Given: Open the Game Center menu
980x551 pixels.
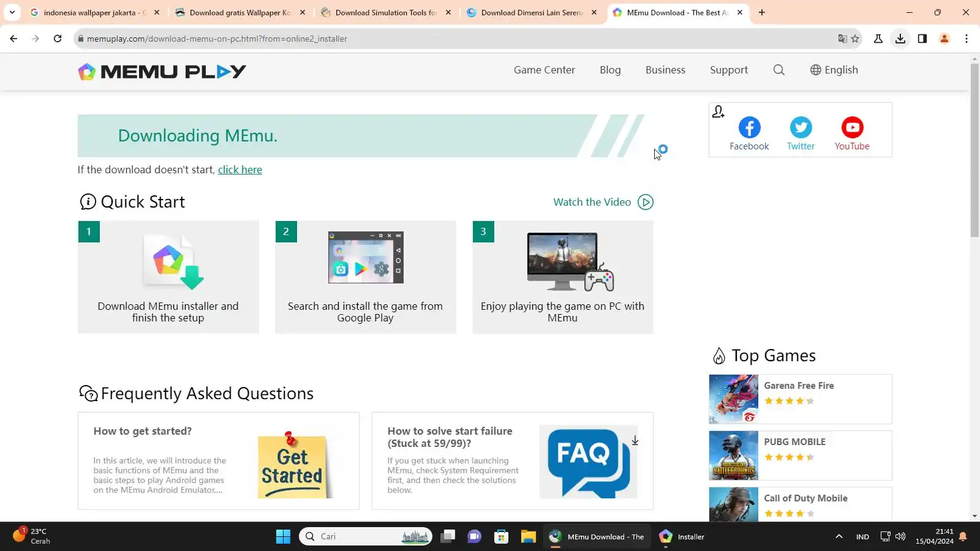Looking at the screenshot, I should coord(545,70).
